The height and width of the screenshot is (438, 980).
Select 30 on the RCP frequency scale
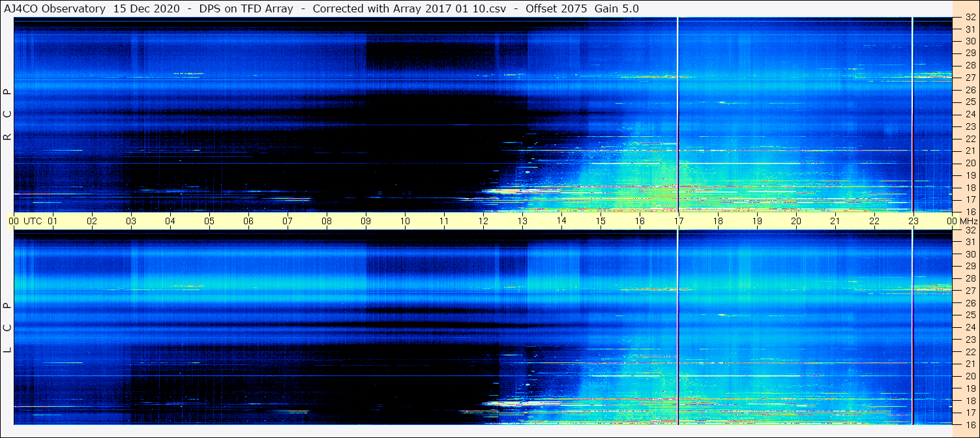pyautogui.click(x=970, y=41)
